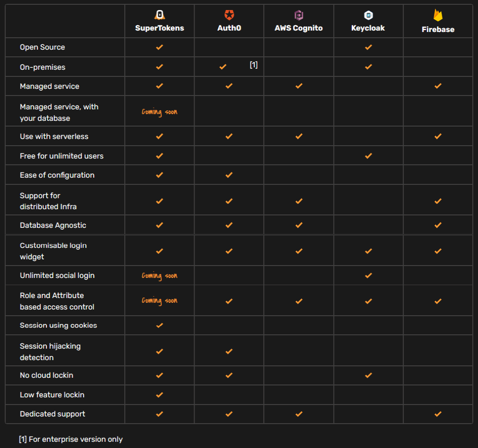Viewport: 478px width, 448px height.
Task: Click Coming soon in Managed service database row
Action: tap(160, 112)
